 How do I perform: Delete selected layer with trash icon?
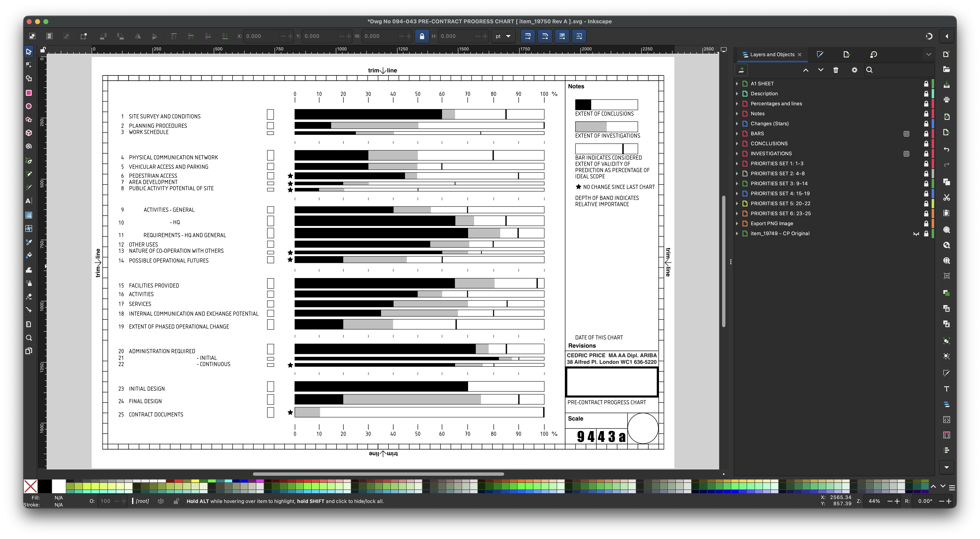[835, 70]
